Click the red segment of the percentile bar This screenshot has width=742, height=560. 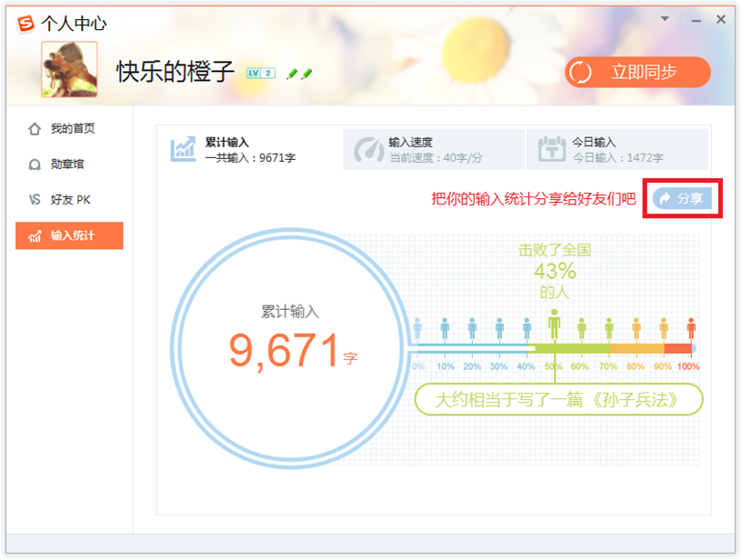[x=678, y=348]
